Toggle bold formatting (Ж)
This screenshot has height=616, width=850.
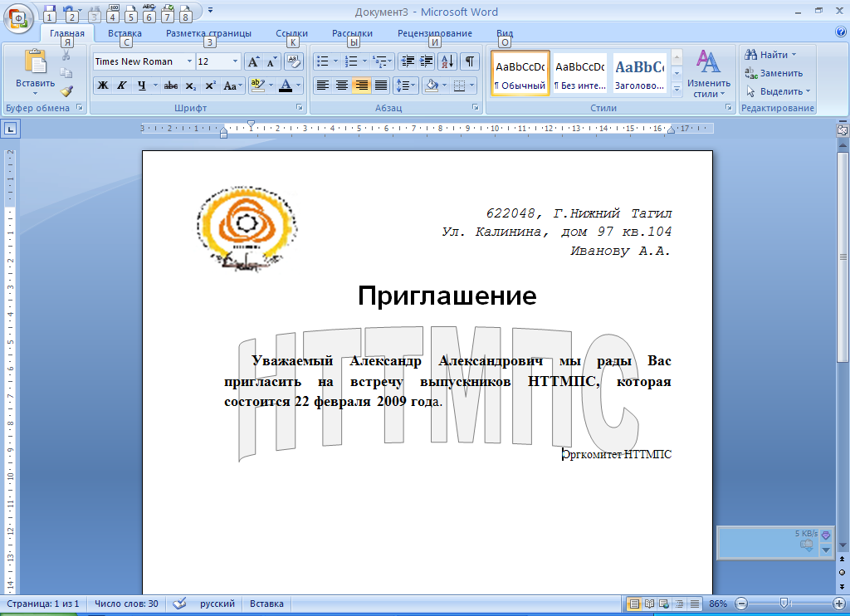(x=103, y=86)
